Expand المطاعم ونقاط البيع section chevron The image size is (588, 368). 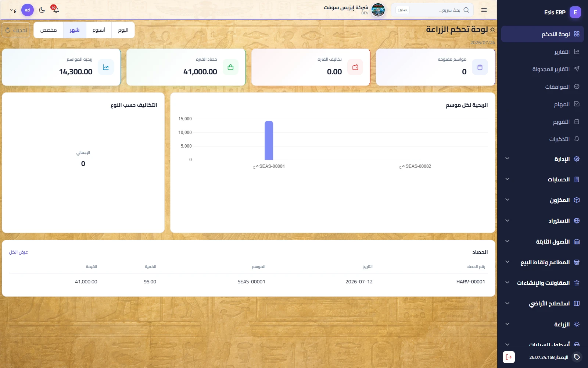point(507,262)
